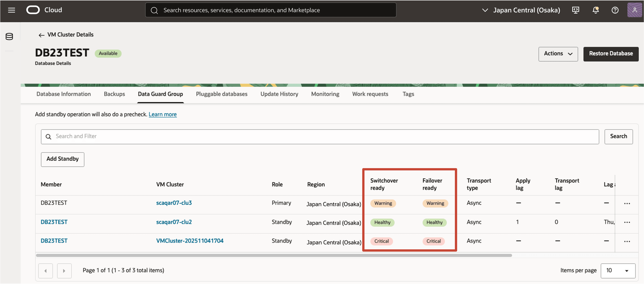Click the Add Standby button

(x=63, y=159)
